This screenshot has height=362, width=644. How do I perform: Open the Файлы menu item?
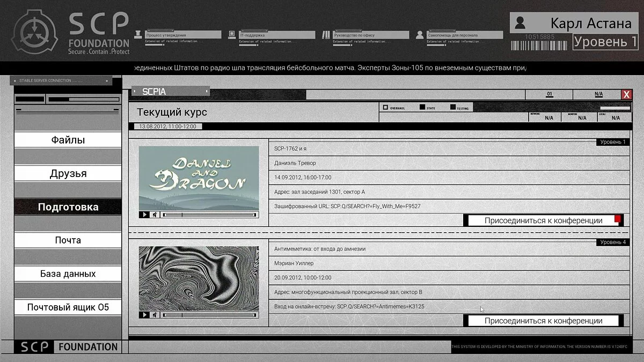pos(68,140)
